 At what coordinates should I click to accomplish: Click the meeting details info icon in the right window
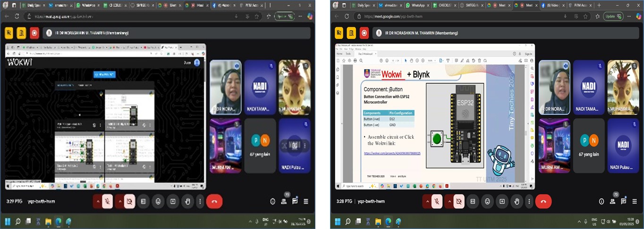click(x=602, y=201)
